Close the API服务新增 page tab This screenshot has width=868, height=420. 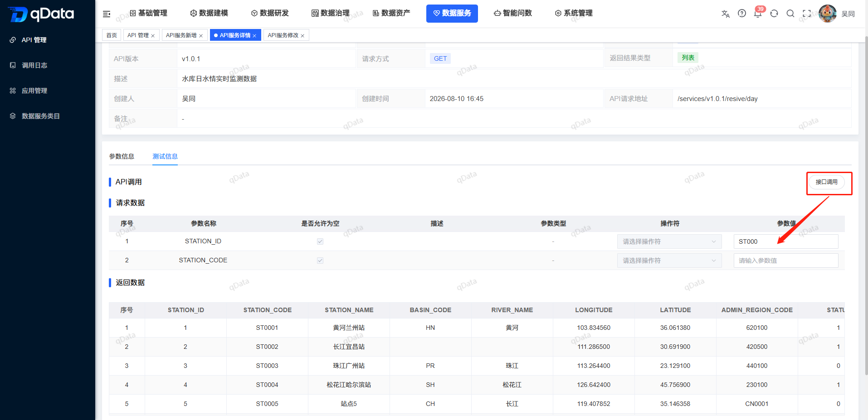pos(201,36)
